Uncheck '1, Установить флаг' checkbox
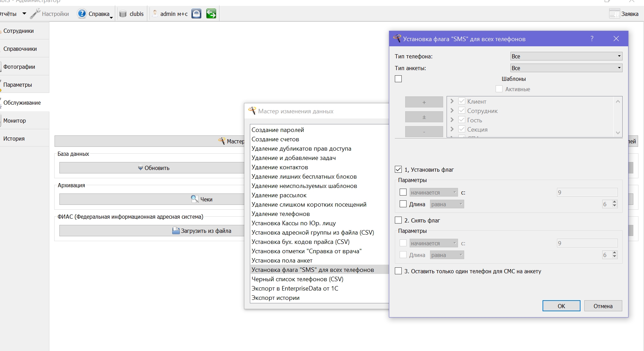This screenshot has width=644, height=351. 398,170
